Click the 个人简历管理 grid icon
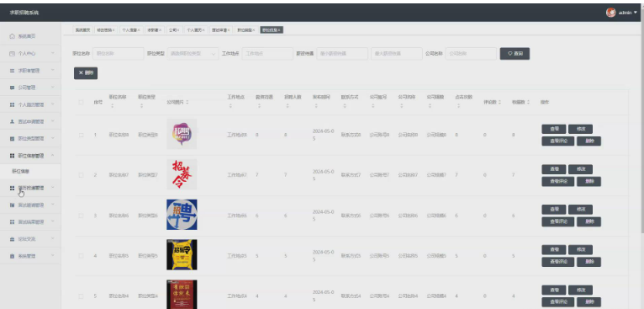Image resolution: width=644 pixels, height=309 pixels. [x=13, y=104]
